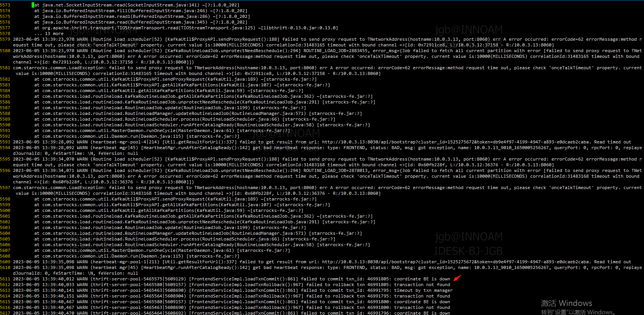Viewport: 644px width, 315px height.
Task: Click line number 5579 in the gutter
Action: point(5,39)
